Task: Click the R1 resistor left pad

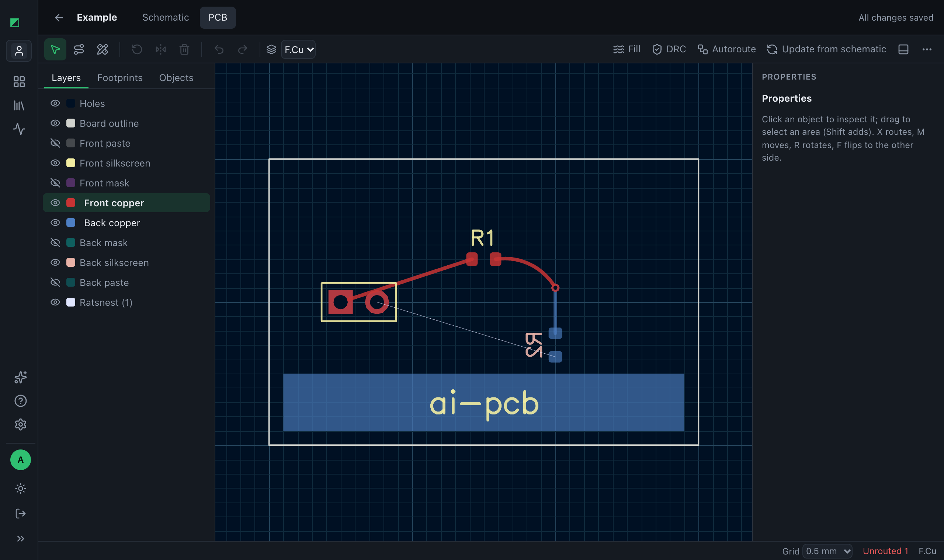Action: [472, 259]
